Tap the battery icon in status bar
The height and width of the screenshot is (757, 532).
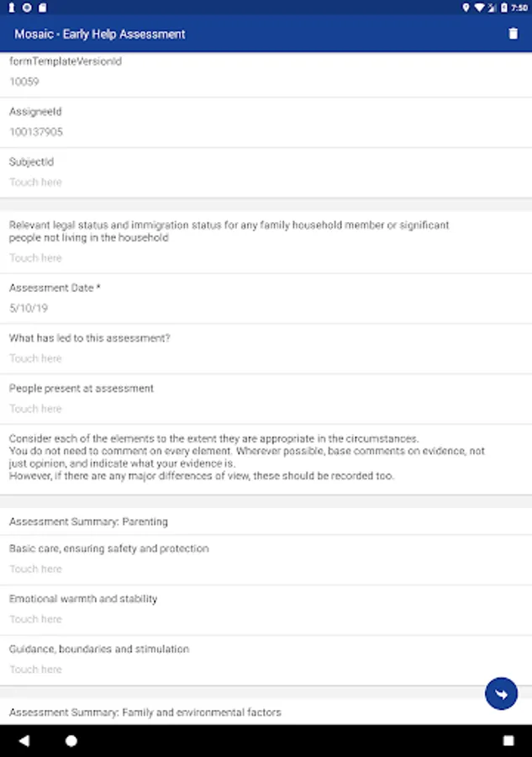click(x=503, y=8)
